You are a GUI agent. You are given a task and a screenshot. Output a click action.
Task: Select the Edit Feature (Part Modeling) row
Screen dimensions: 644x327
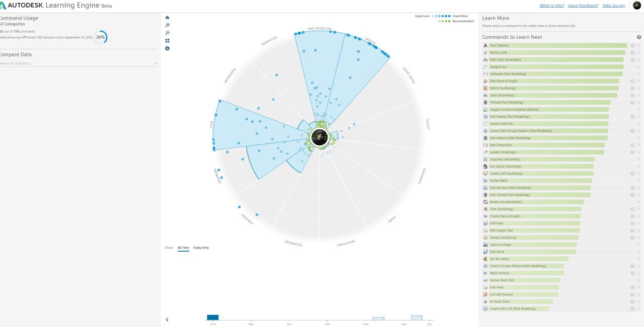coord(561,138)
